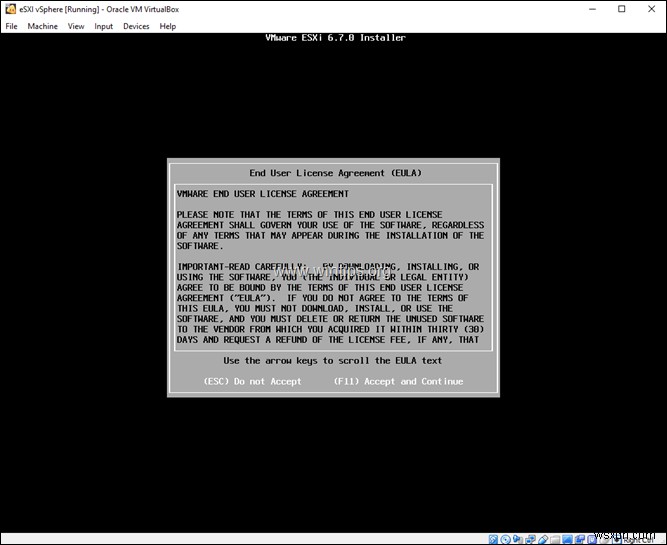Maximize the VirtualBox window

(x=621, y=9)
